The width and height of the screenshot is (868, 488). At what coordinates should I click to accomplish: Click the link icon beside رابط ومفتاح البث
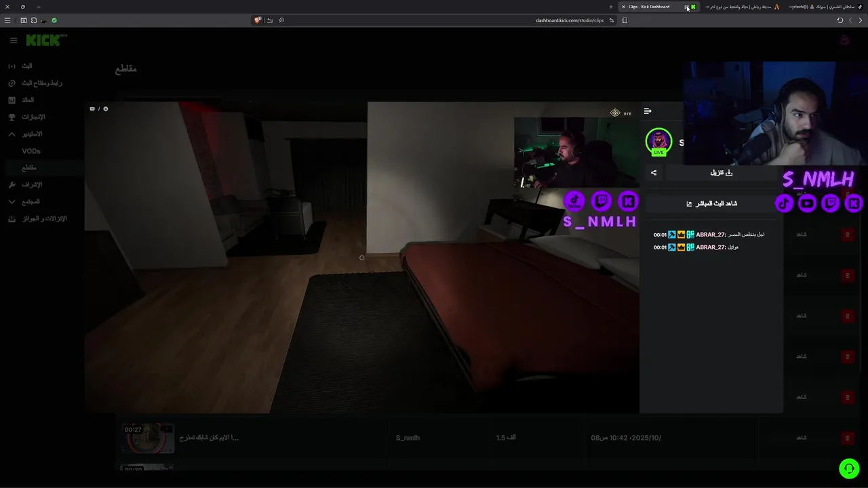pyautogui.click(x=12, y=83)
